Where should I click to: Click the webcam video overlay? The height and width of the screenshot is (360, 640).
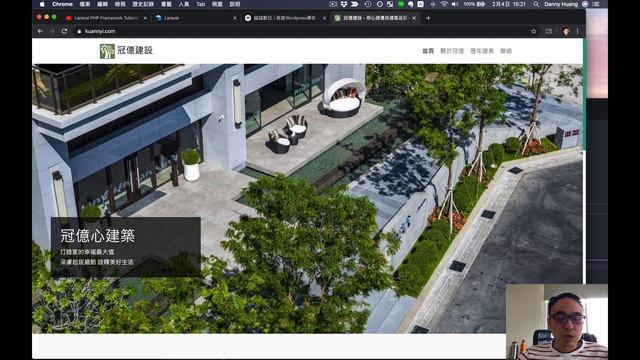[x=557, y=322]
